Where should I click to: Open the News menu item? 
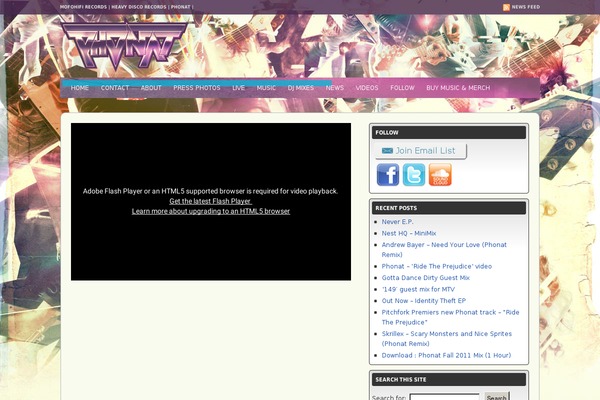click(334, 88)
